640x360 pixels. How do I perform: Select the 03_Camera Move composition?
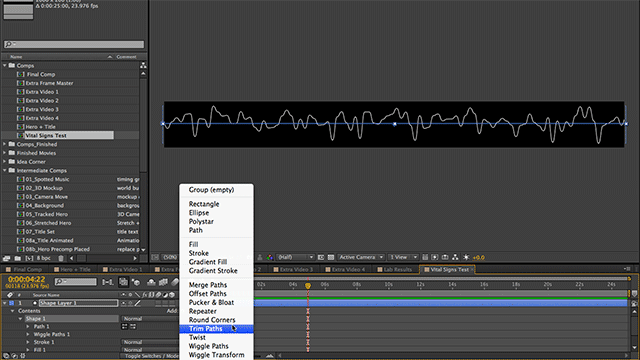click(47, 197)
